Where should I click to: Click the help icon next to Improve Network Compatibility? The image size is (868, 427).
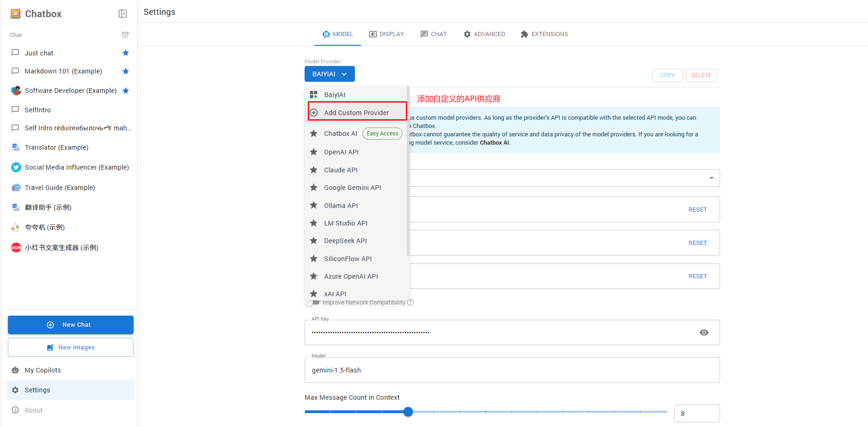tap(410, 302)
